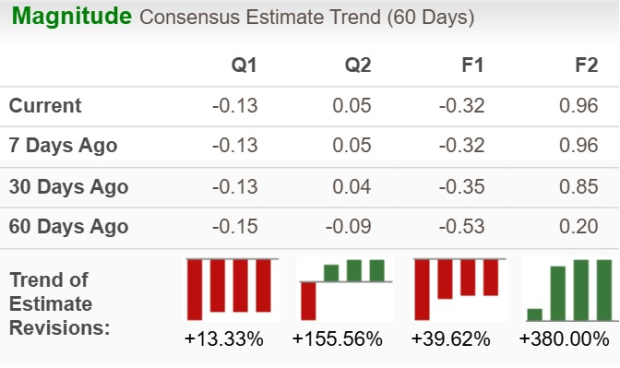Click the Current F2 value 0.96

[x=578, y=106]
